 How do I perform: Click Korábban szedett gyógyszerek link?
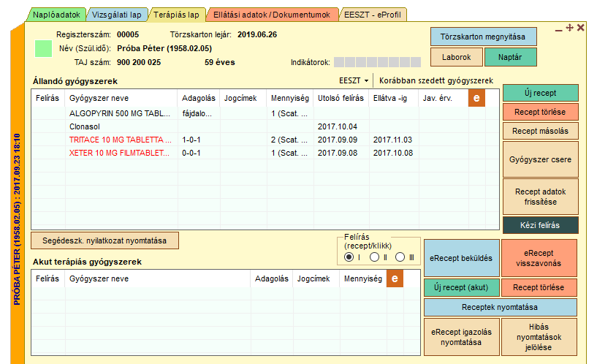436,80
